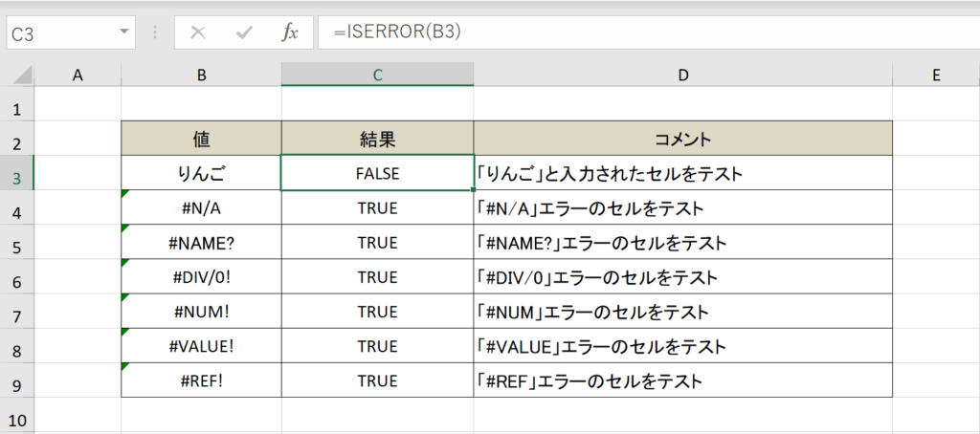Click green error indicator in cell B4
Screen dimensions: 980x434
click(x=124, y=194)
